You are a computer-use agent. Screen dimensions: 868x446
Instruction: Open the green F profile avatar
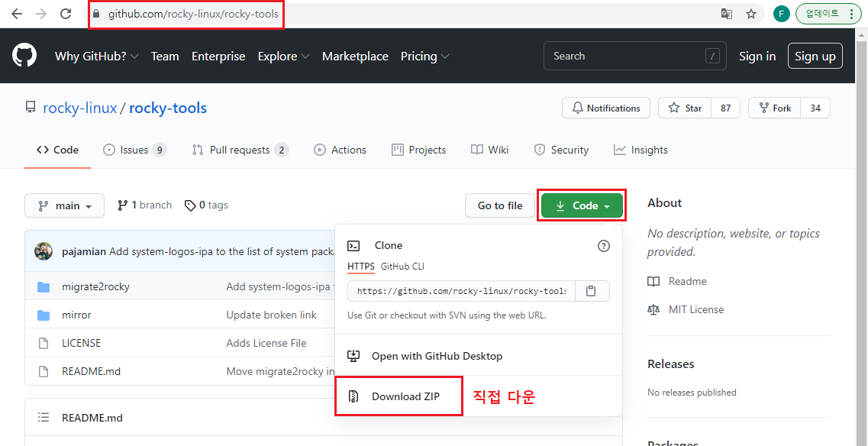click(x=781, y=14)
